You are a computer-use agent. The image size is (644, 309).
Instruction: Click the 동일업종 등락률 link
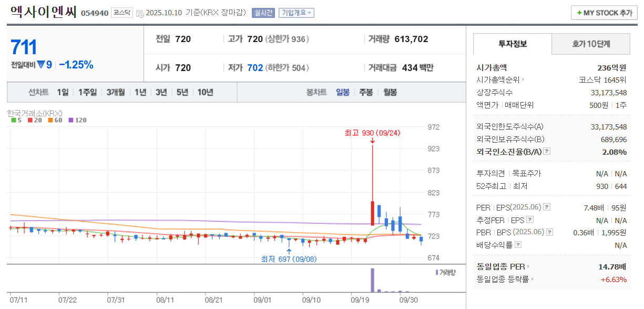[x=503, y=280]
